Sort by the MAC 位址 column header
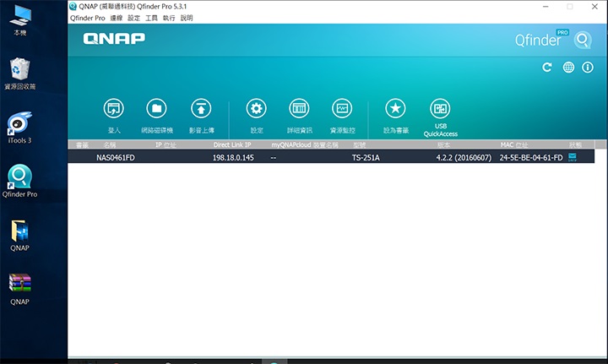This screenshot has width=608, height=364. (x=514, y=144)
